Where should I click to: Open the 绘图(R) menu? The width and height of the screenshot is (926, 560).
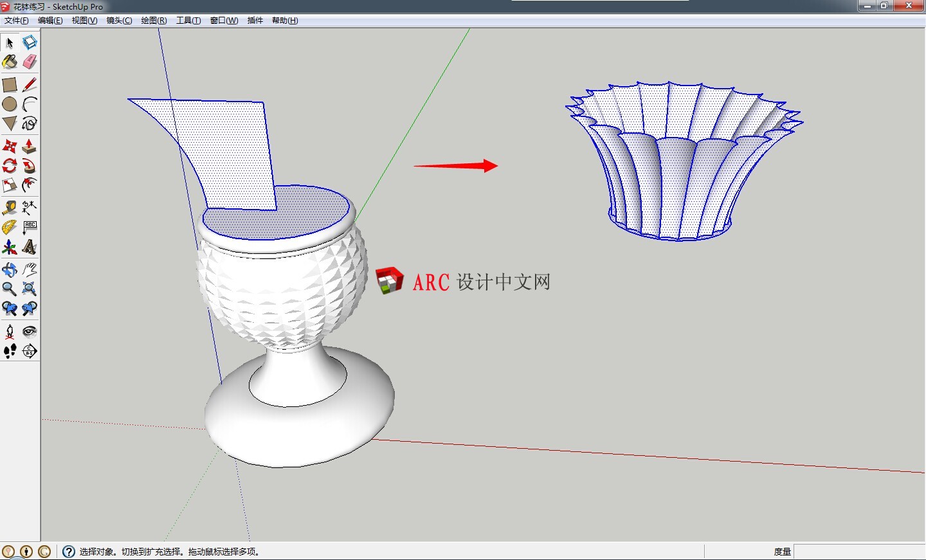tap(154, 21)
